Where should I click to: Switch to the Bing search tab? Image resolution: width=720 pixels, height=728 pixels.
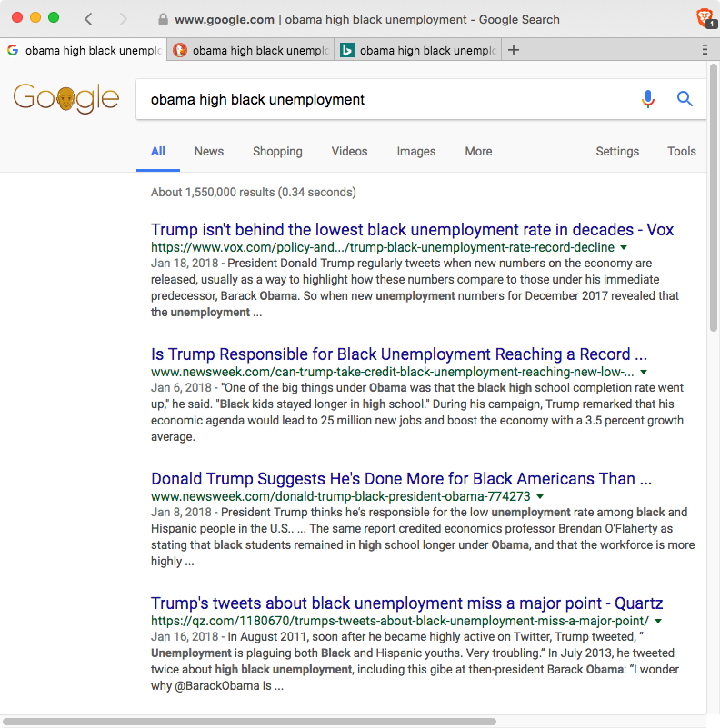[x=418, y=51]
